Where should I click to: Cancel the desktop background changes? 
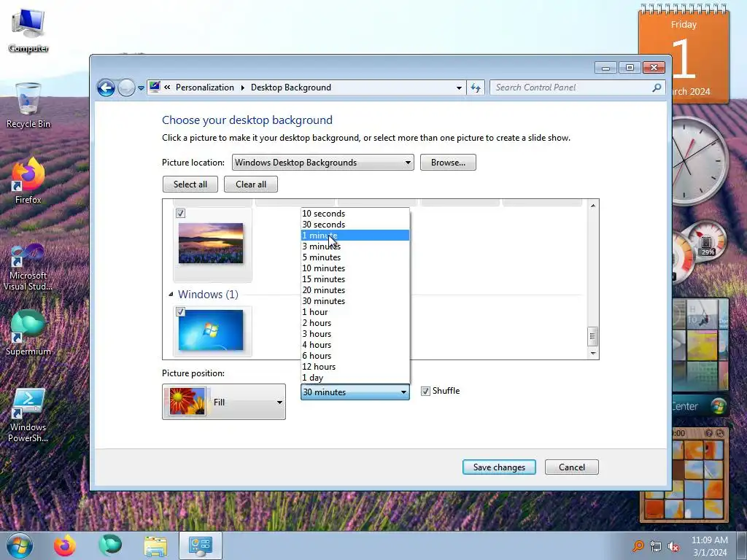coord(572,467)
